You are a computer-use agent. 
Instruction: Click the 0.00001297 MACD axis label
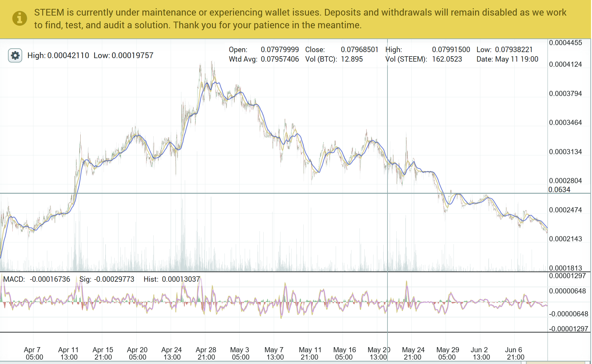click(x=568, y=276)
